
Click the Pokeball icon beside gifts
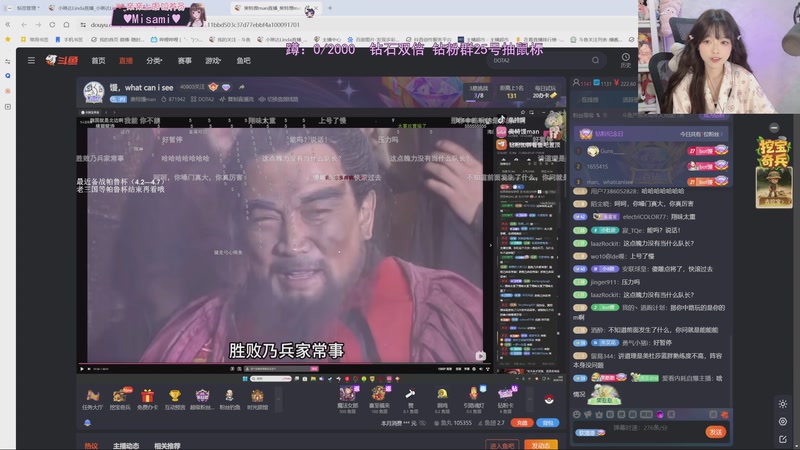[548, 399]
